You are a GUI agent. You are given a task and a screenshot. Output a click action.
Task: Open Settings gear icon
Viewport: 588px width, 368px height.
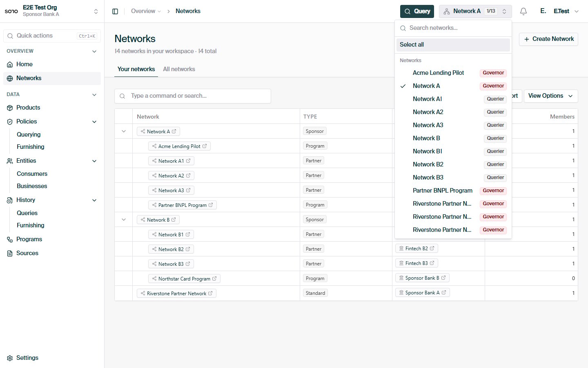point(10,358)
